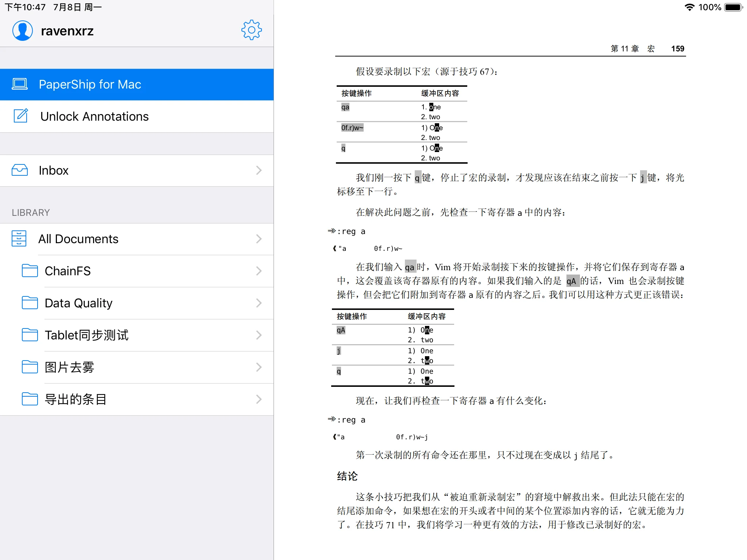The image size is (747, 560).
Task: Tap the ravenxrz profile avatar icon
Action: [23, 31]
